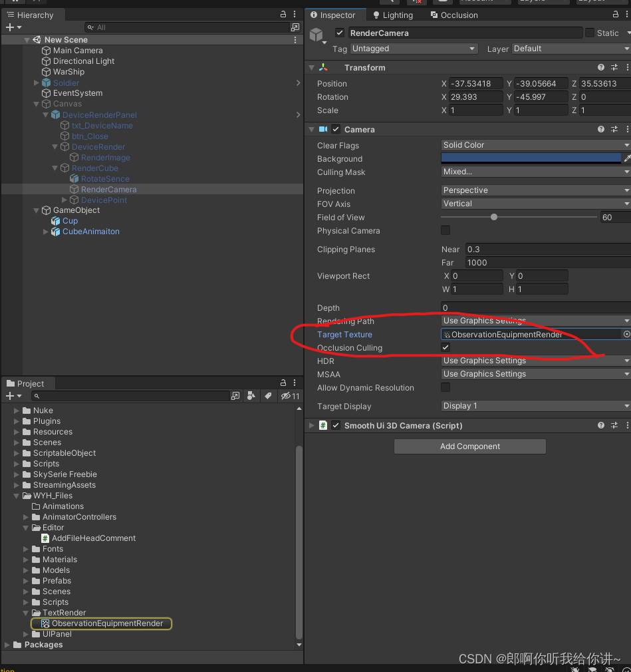Open the Project panel kebab menu
Image resolution: width=631 pixels, height=672 pixels.
pos(295,383)
